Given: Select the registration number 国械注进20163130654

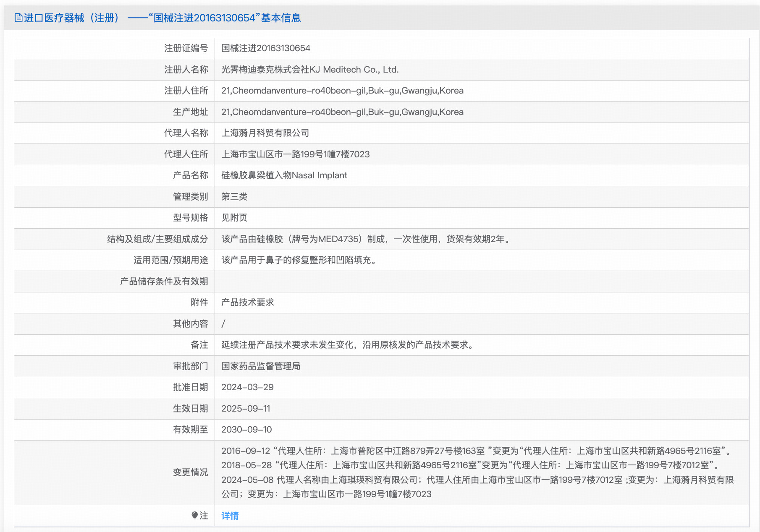Looking at the screenshot, I should 265,48.
